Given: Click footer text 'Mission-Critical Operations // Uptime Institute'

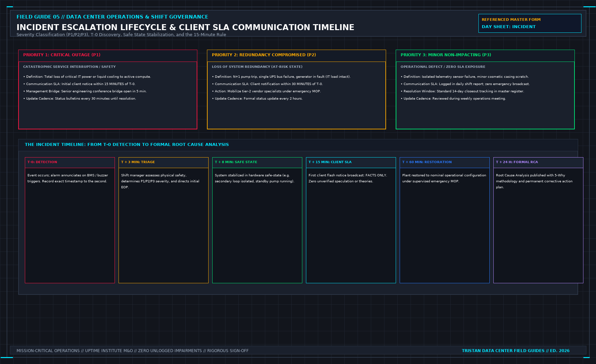Looking at the screenshot, I should tap(132, 351).
